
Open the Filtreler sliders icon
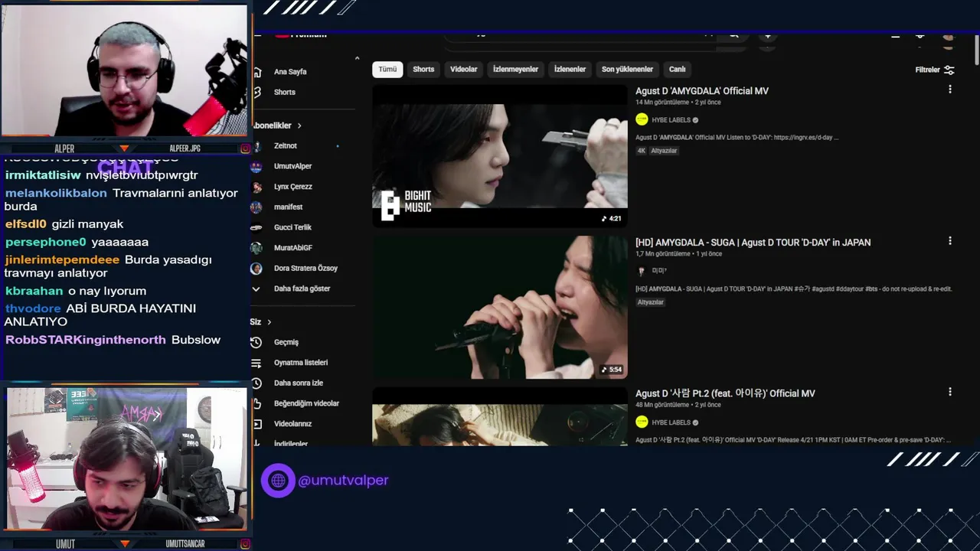(x=949, y=70)
